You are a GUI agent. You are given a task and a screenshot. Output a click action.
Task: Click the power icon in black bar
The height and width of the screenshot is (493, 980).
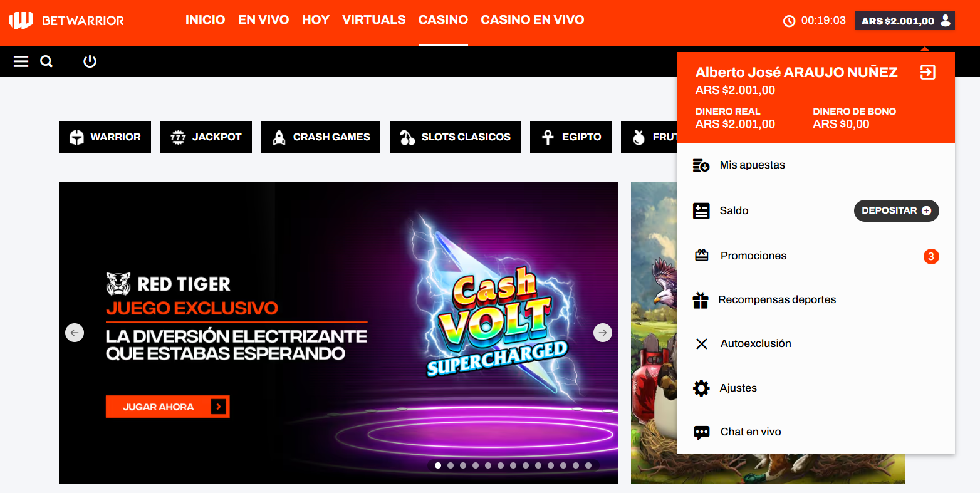90,61
